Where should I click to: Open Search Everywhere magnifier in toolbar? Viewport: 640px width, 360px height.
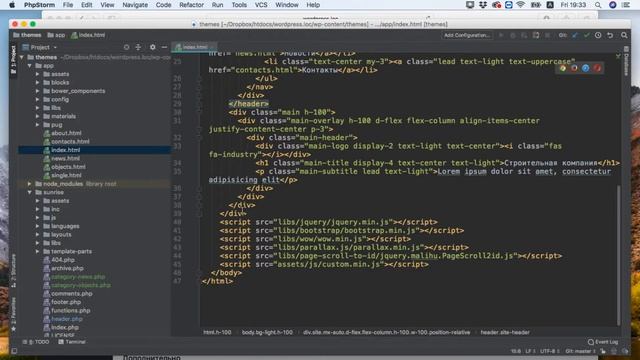click(x=624, y=36)
